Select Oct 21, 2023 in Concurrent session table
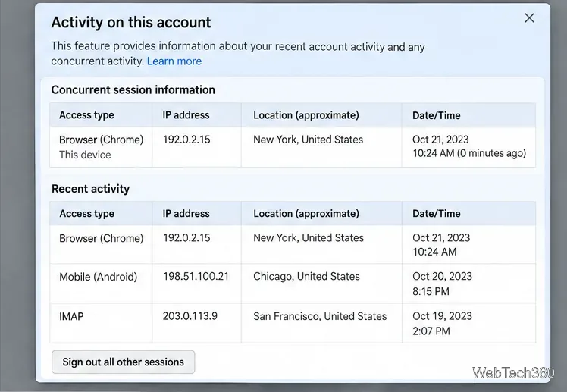The width and height of the screenshot is (567, 392). [440, 140]
